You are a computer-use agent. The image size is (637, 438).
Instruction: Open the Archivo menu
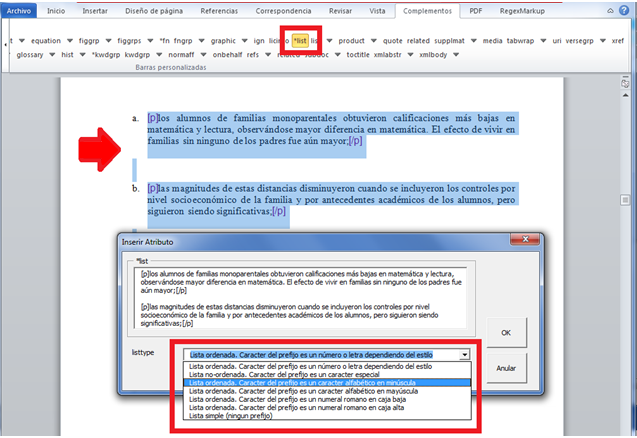21,10
